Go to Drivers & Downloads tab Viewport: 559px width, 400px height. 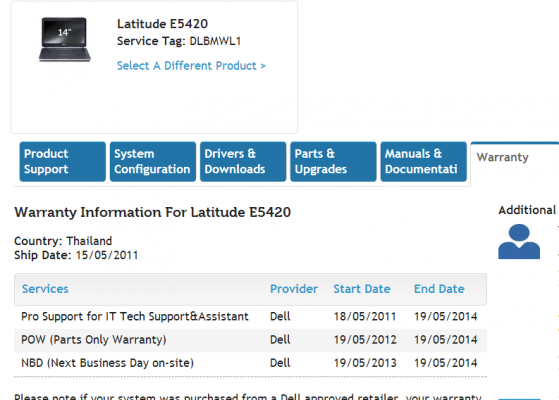[243, 161]
